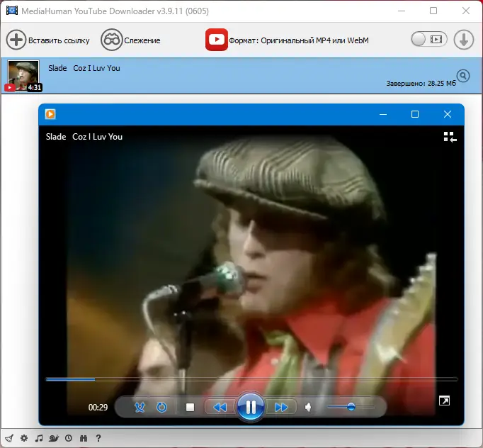Minimize the MediaHuman YouTube Downloader window

(x=402, y=11)
